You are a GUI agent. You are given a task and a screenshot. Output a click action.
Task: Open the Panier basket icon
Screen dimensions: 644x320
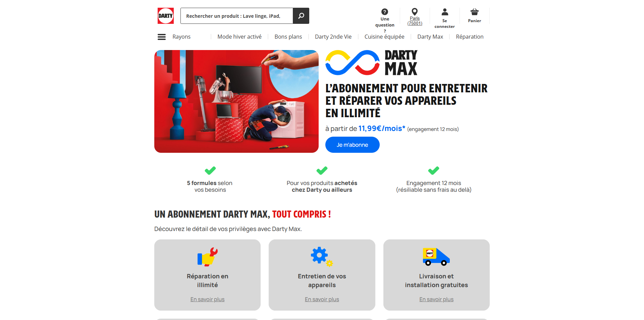[x=474, y=12]
